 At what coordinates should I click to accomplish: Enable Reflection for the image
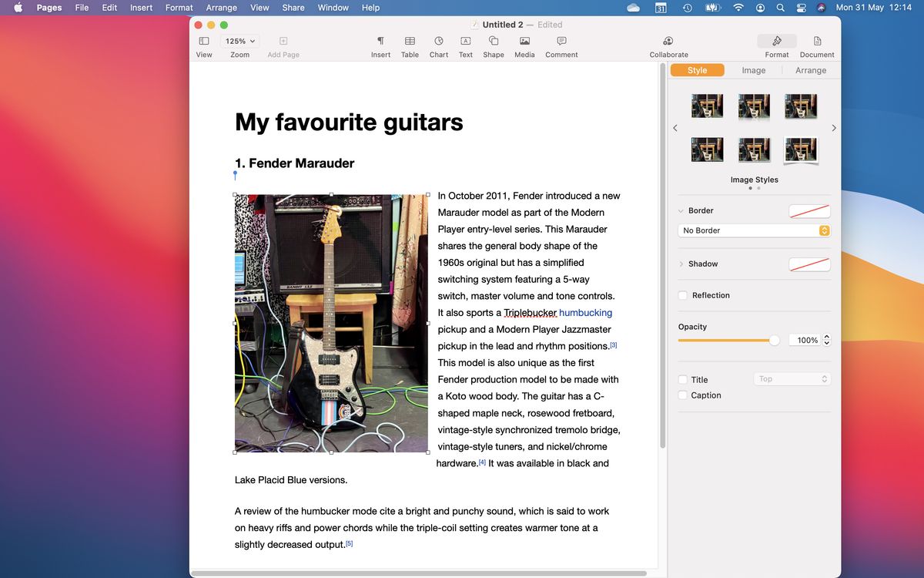(x=681, y=295)
